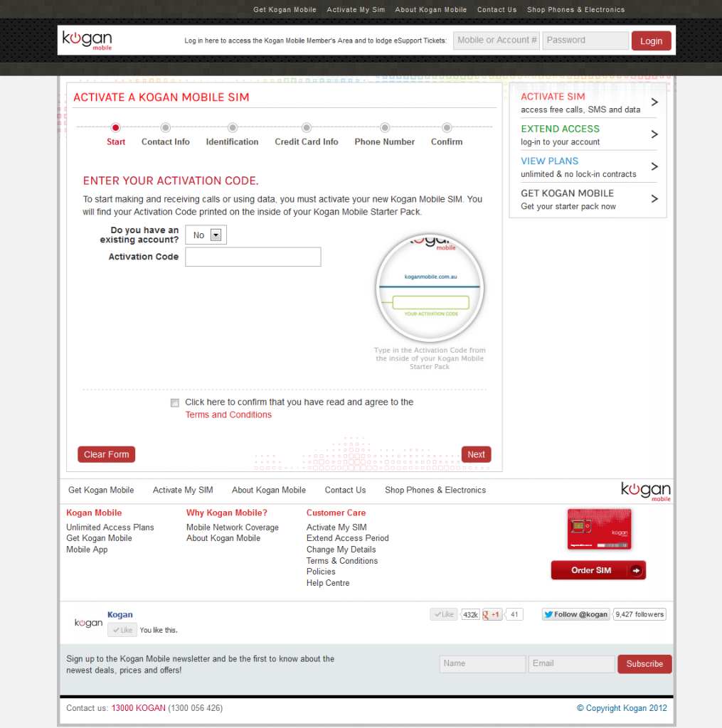
Task: Click the Activate SIM arrow chevron
Action: tap(654, 102)
